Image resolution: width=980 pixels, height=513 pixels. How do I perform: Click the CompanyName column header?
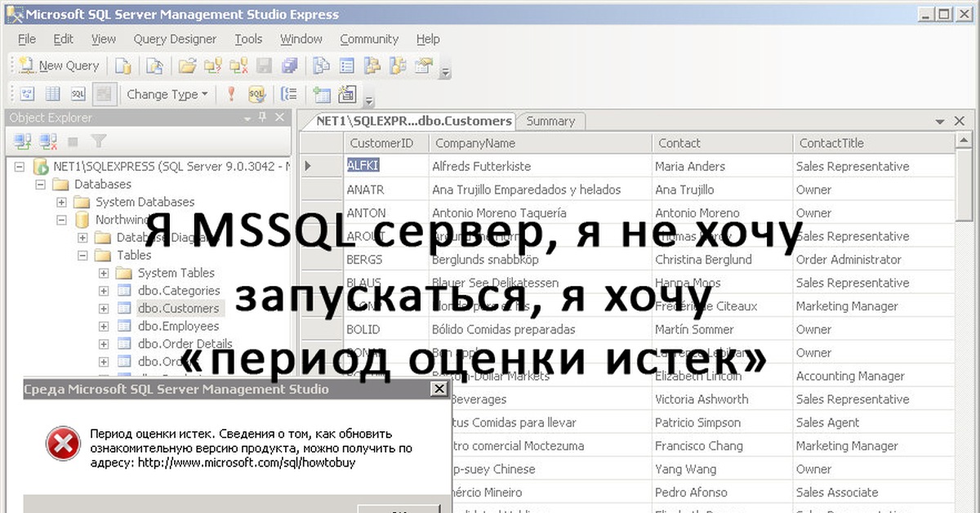tap(474, 143)
